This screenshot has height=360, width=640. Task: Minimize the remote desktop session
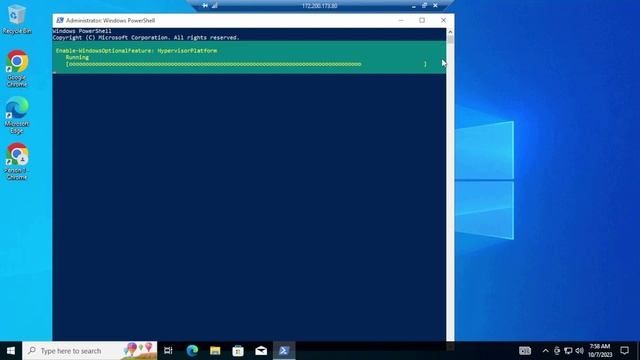[414, 6]
